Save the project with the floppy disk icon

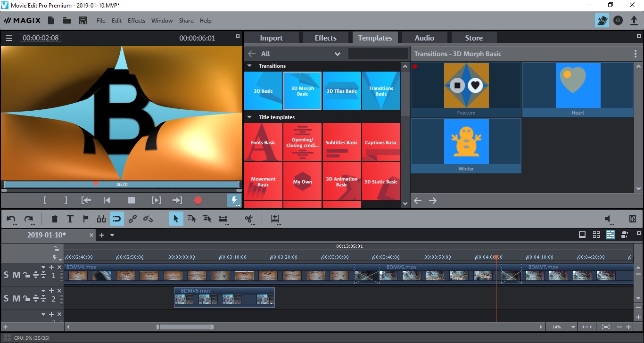coord(83,20)
